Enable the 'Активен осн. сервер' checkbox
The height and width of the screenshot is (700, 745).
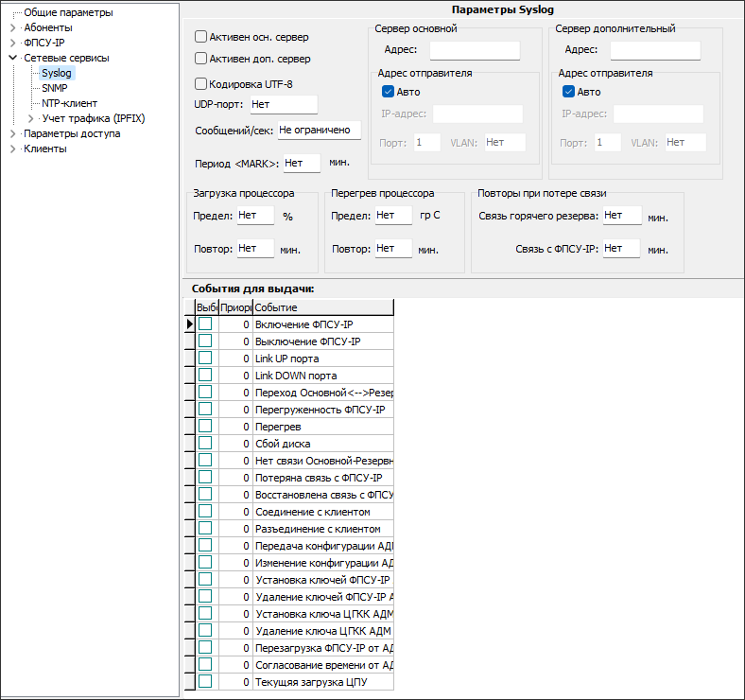(200, 37)
